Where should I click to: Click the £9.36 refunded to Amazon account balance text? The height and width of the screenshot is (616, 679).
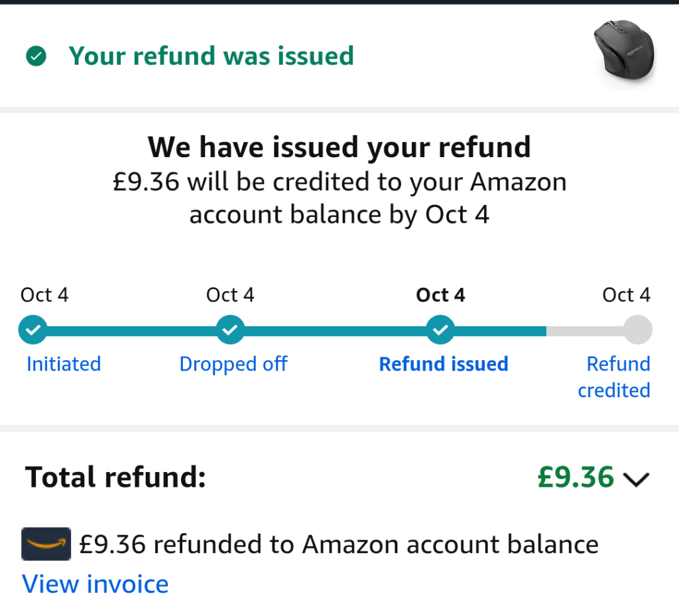(338, 544)
